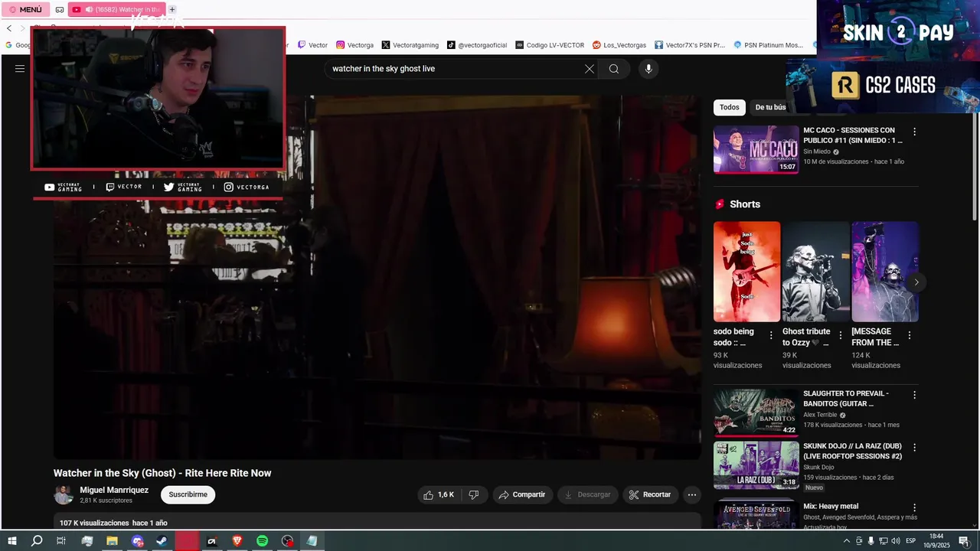
Task: Open the Sin Miedo channel link
Action: 817,152
